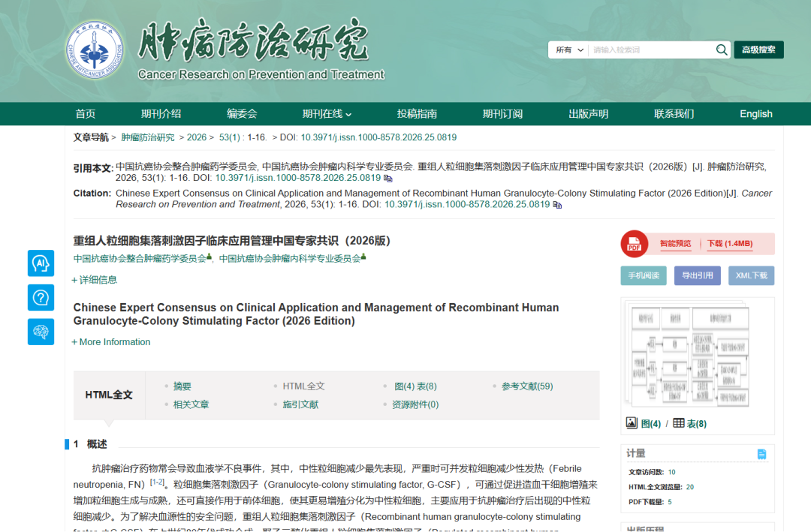
Task: Click the Chinese Anticancer Association logo
Action: (x=95, y=50)
